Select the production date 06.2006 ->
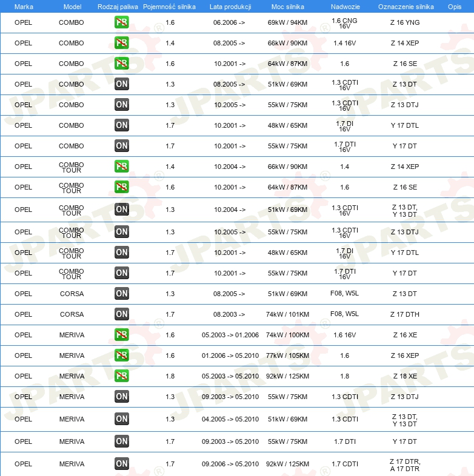 point(229,22)
